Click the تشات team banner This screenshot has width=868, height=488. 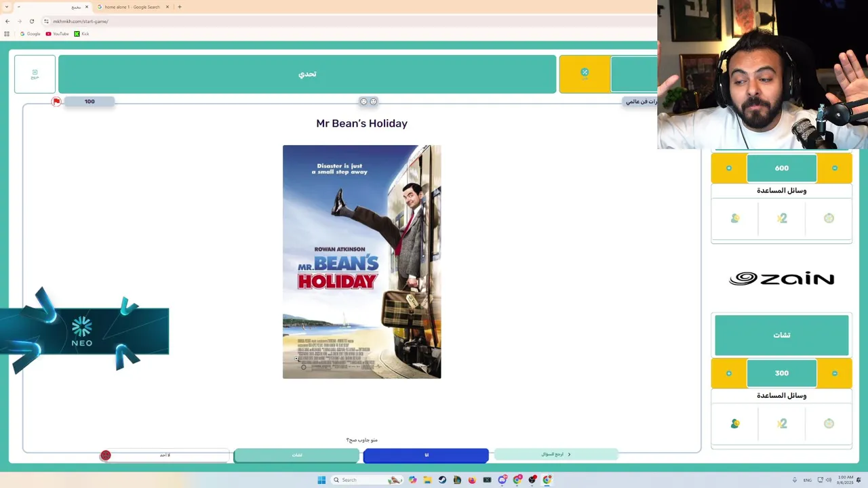(782, 335)
